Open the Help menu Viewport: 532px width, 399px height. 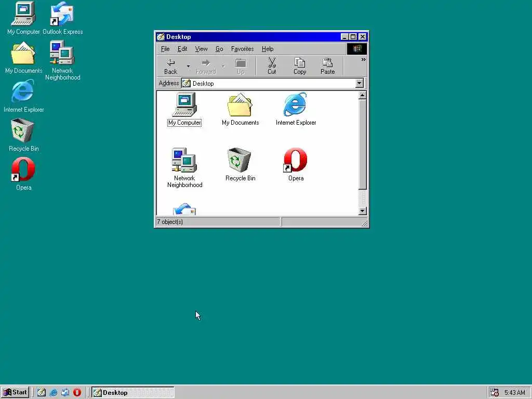pyautogui.click(x=268, y=49)
